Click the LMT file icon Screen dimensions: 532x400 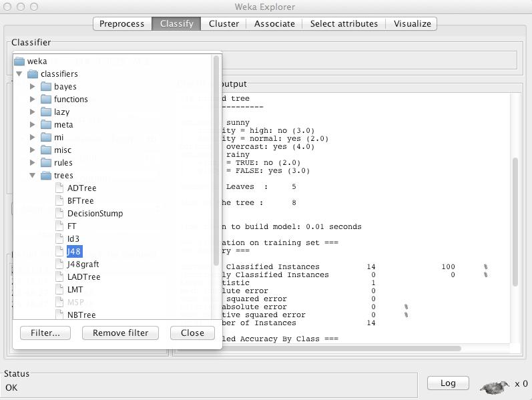(x=59, y=289)
